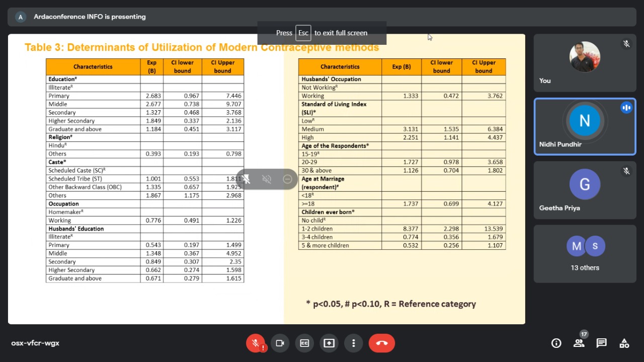Click the muted mic icon on the You tile
The width and height of the screenshot is (644, 362).
(x=626, y=44)
